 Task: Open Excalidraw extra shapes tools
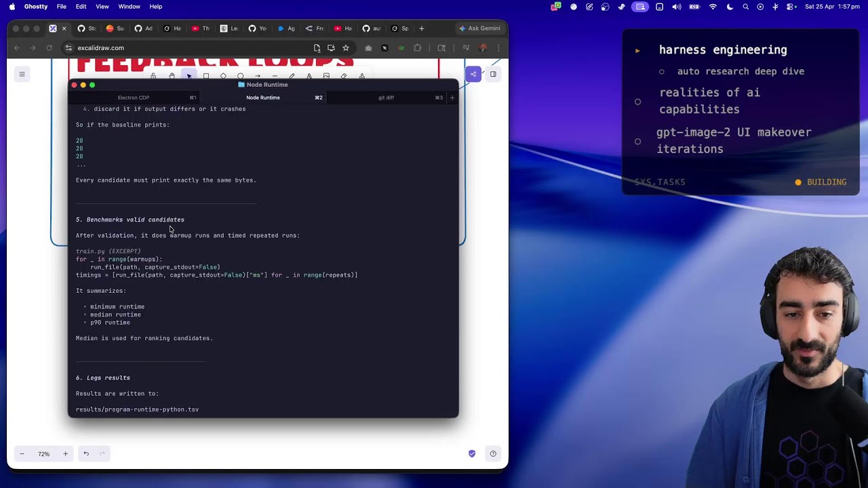(x=362, y=76)
